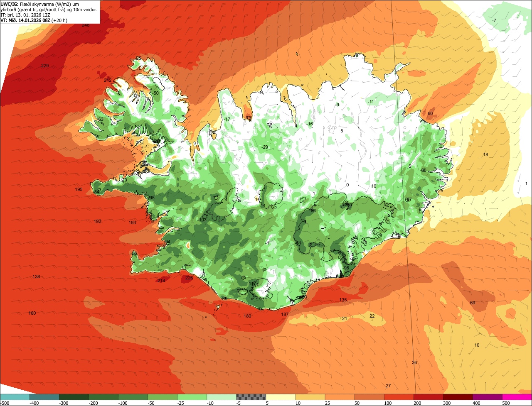The height and width of the screenshot is (406, 532).
Task: Click the map value 0 in central Iceland
Action: tap(347, 185)
